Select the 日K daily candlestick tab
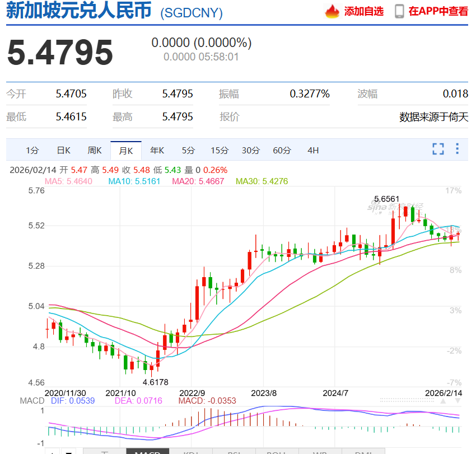This screenshot has width=476, height=454. pyautogui.click(x=63, y=150)
